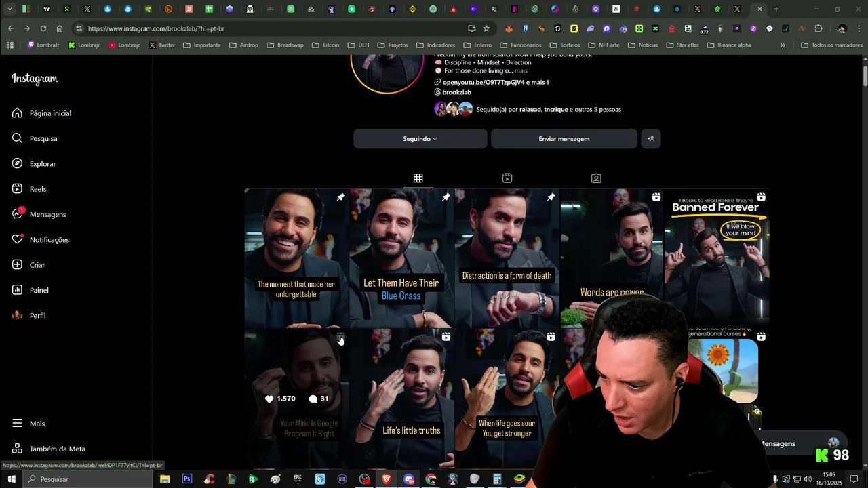Click browser back arrow
The width and height of the screenshot is (868, 488).
click(x=11, y=28)
